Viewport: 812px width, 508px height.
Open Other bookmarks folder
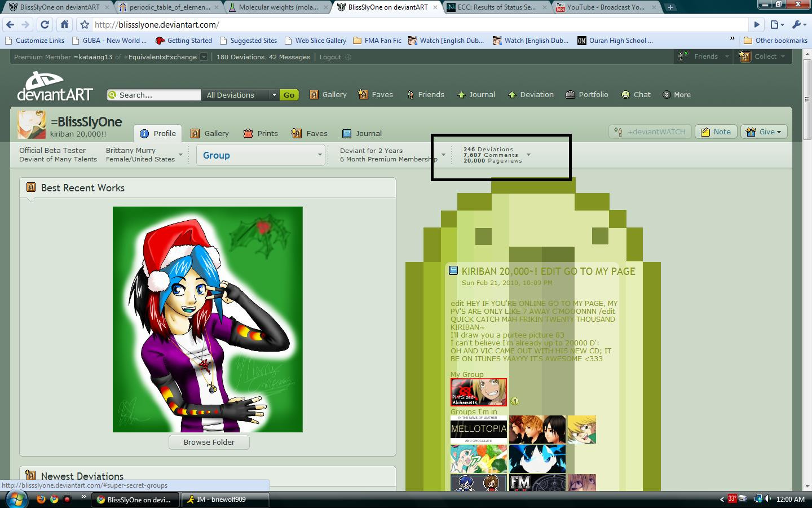[776, 41]
